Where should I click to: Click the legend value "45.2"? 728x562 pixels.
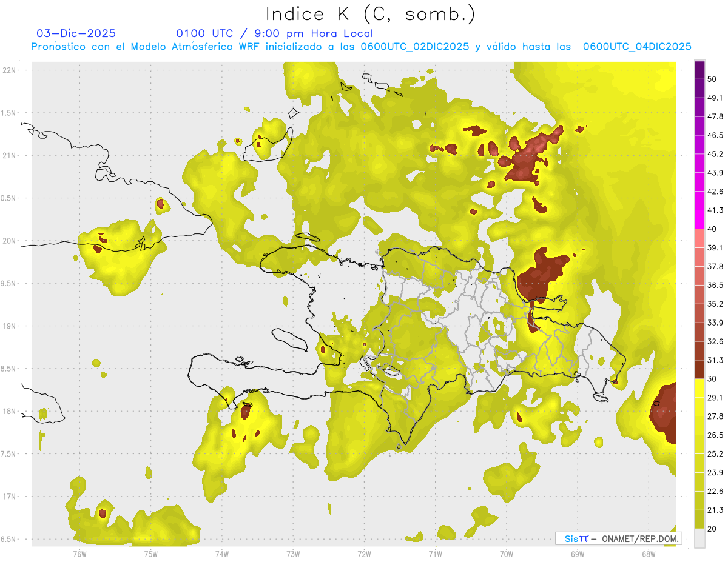point(715,154)
